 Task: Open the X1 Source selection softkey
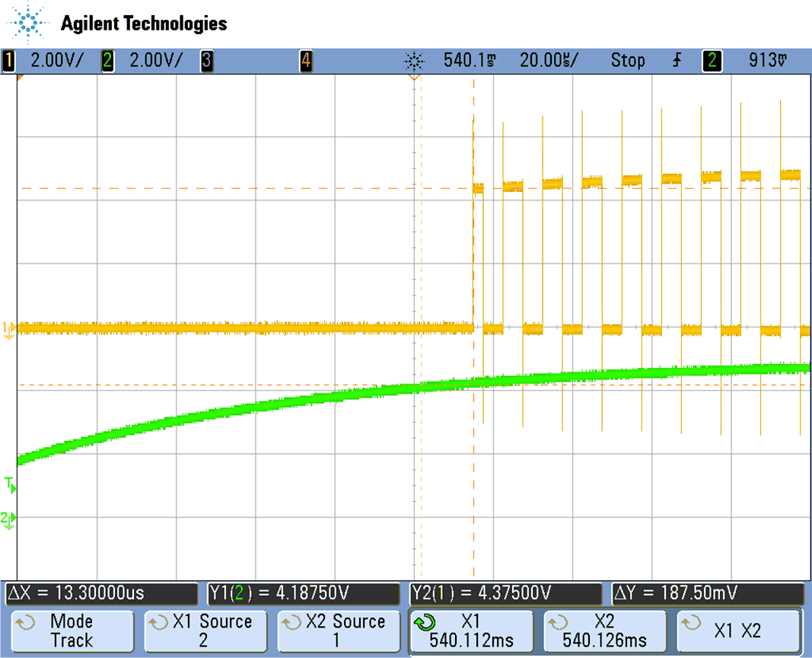204,631
